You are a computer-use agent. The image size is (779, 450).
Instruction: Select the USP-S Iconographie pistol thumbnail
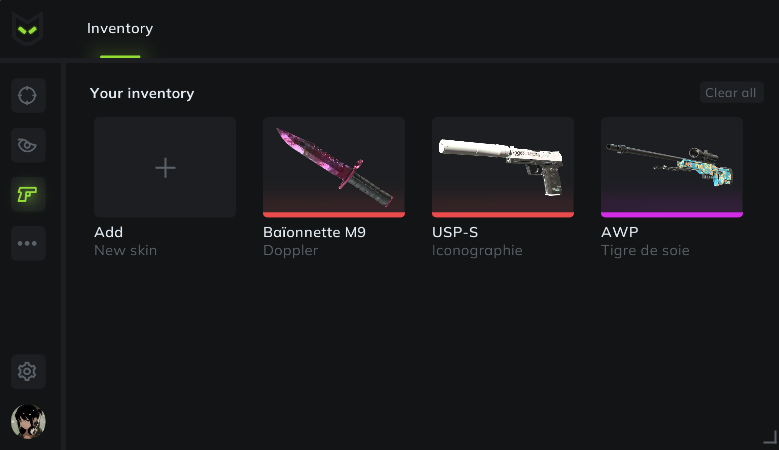(x=503, y=164)
